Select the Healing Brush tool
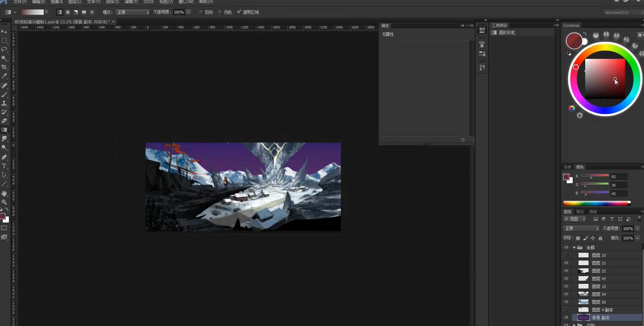The image size is (644, 326). 4,86
